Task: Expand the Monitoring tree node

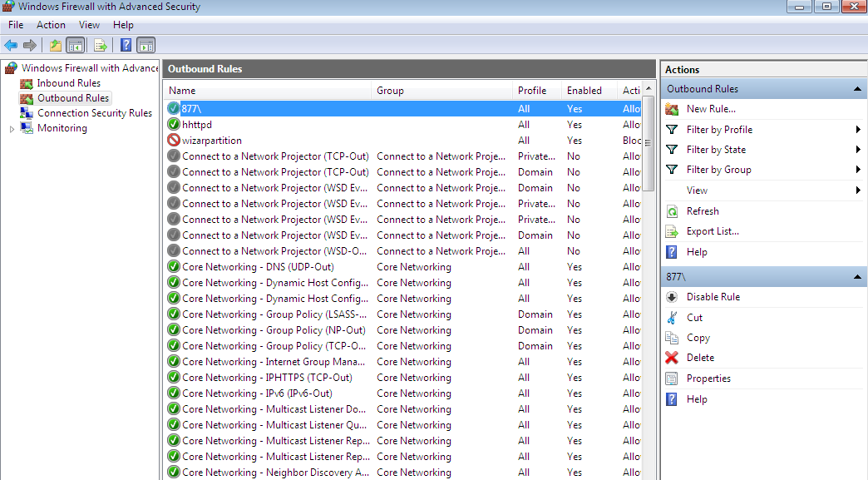Action: pos(12,128)
